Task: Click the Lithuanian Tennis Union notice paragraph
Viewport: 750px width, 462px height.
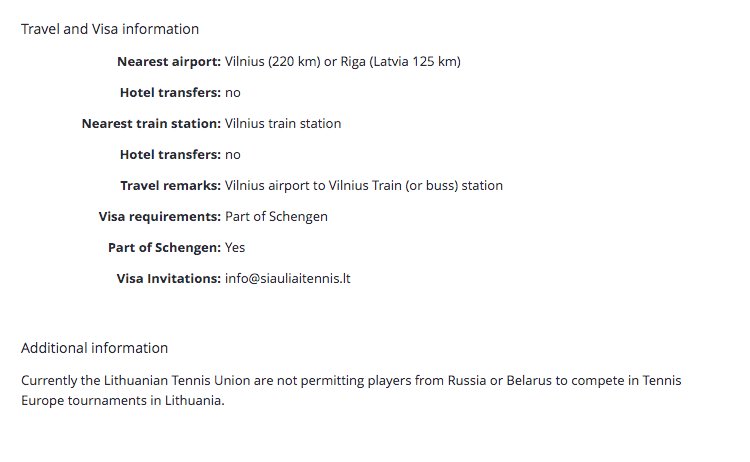Action: (351, 390)
